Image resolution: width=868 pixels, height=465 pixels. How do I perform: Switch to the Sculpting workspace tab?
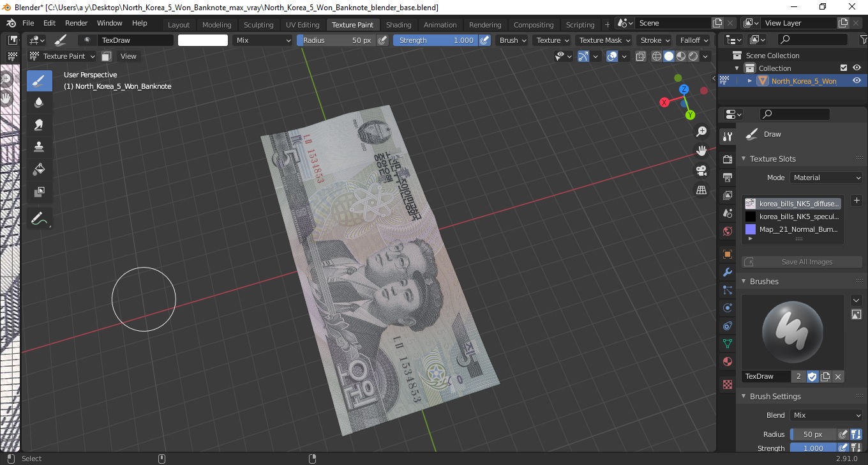[x=258, y=25]
